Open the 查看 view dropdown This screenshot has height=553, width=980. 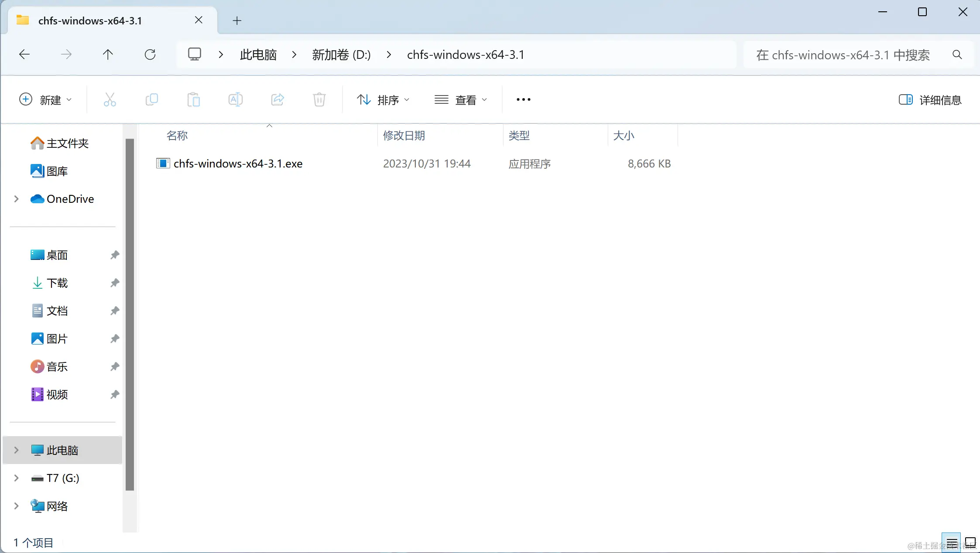coord(461,100)
